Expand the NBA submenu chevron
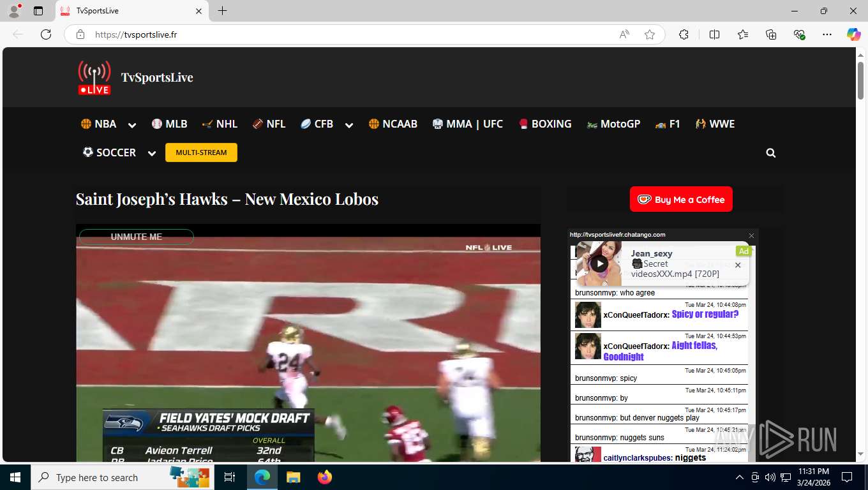The width and height of the screenshot is (868, 490). click(132, 125)
